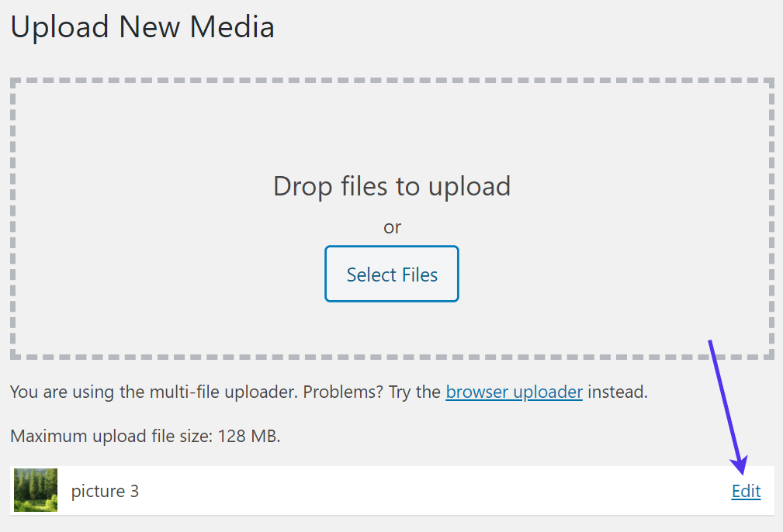The image size is (783, 532).
Task: Click the Edit link for picture 3
Action: [x=746, y=491]
